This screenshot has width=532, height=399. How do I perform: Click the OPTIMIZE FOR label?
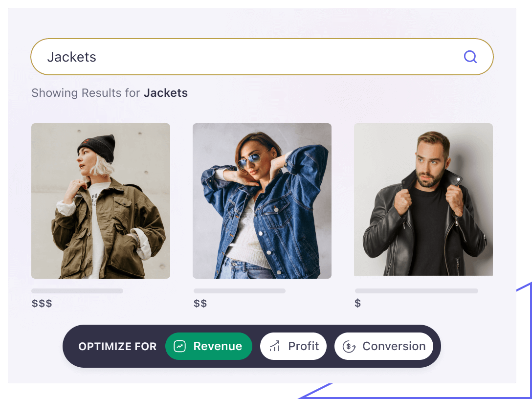point(117,346)
